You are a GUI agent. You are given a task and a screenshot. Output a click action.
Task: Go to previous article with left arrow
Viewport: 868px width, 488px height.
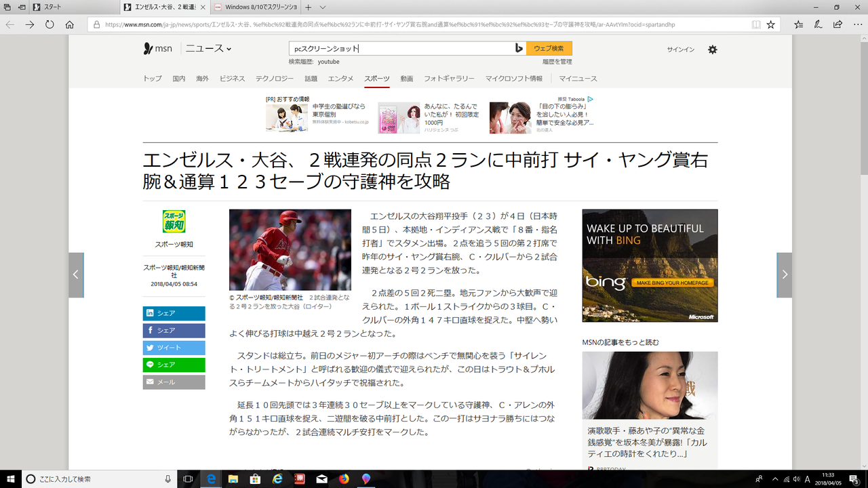point(76,274)
